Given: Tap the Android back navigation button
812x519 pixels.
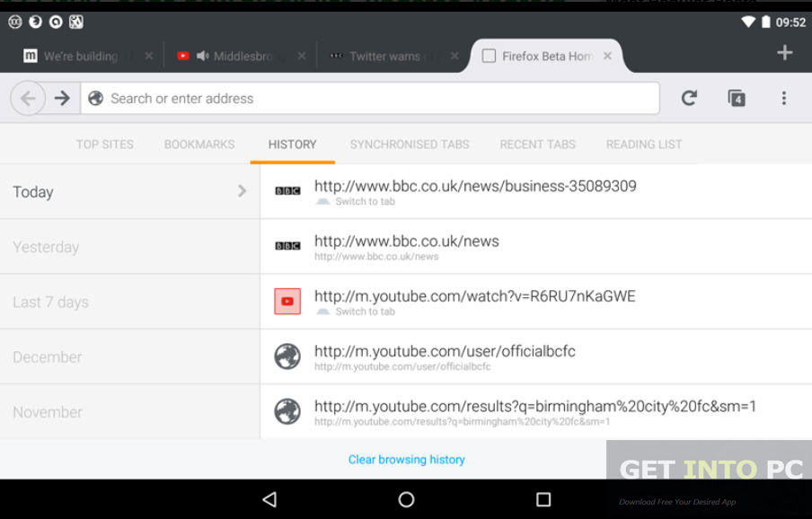Looking at the screenshot, I should pyautogui.click(x=269, y=499).
